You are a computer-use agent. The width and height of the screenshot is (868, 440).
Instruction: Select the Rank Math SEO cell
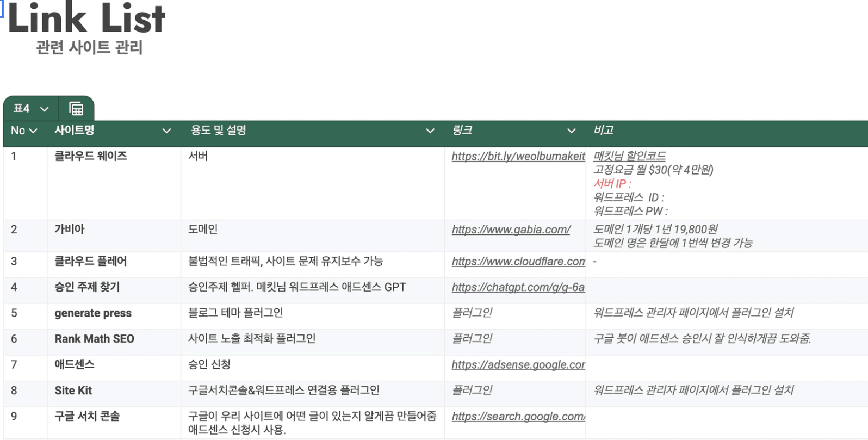[x=114, y=342]
